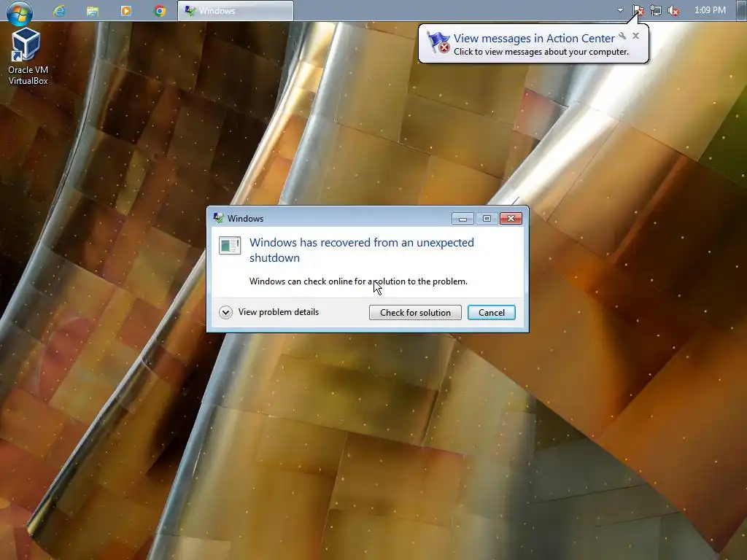747x560 pixels.
Task: Click the Action Center balloon flag icon
Action: [438, 42]
